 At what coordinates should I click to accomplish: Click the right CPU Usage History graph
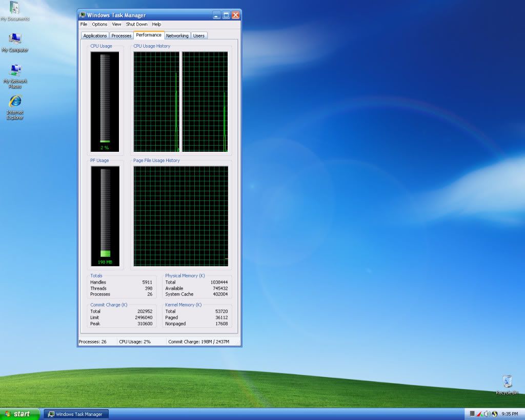point(205,102)
